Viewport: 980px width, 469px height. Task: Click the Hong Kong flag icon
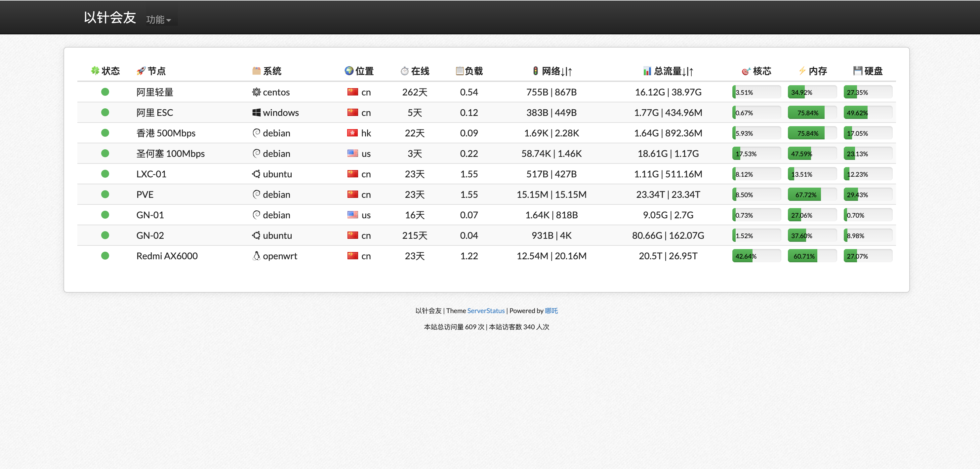pos(352,133)
